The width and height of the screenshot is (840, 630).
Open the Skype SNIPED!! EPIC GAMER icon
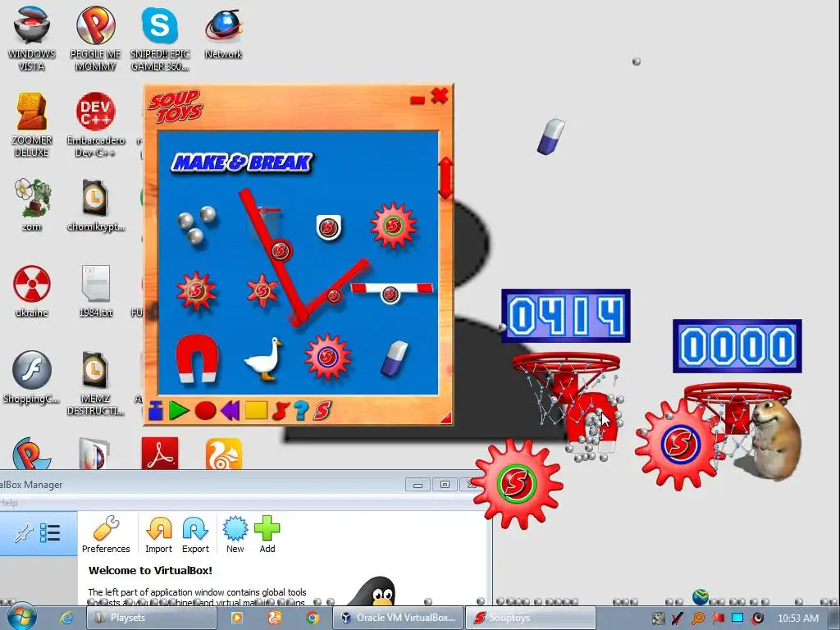160,39
